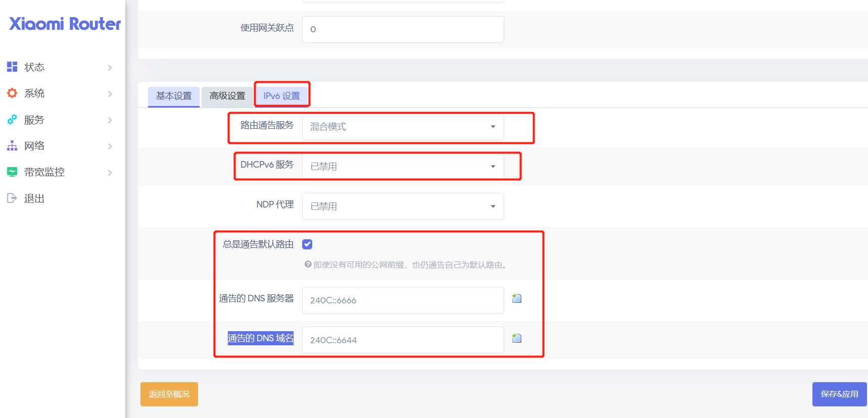Select the IPv6 设置 tab
Image resolution: width=868 pixels, height=418 pixels.
coord(281,96)
